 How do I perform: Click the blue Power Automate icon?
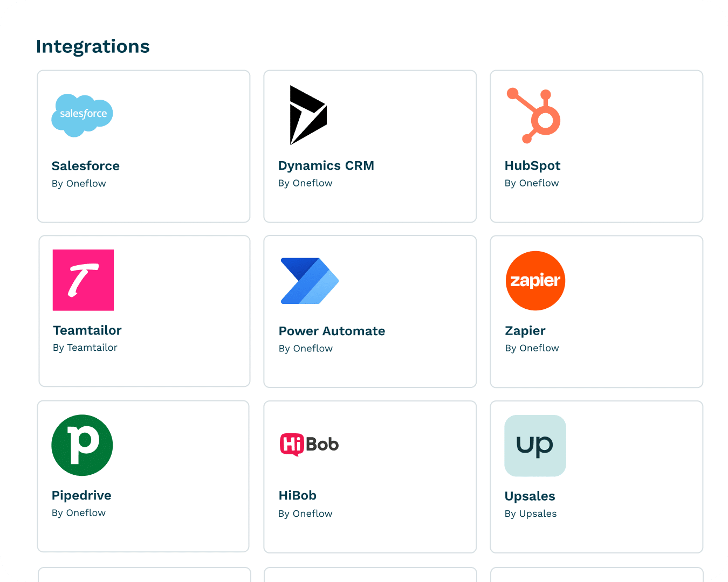[x=310, y=281]
